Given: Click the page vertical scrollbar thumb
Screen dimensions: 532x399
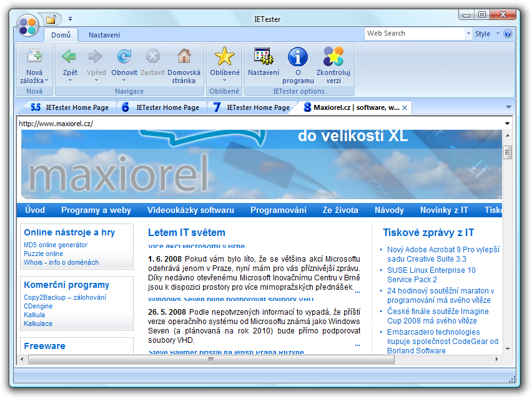Looking at the screenshot, I should click(x=507, y=152).
